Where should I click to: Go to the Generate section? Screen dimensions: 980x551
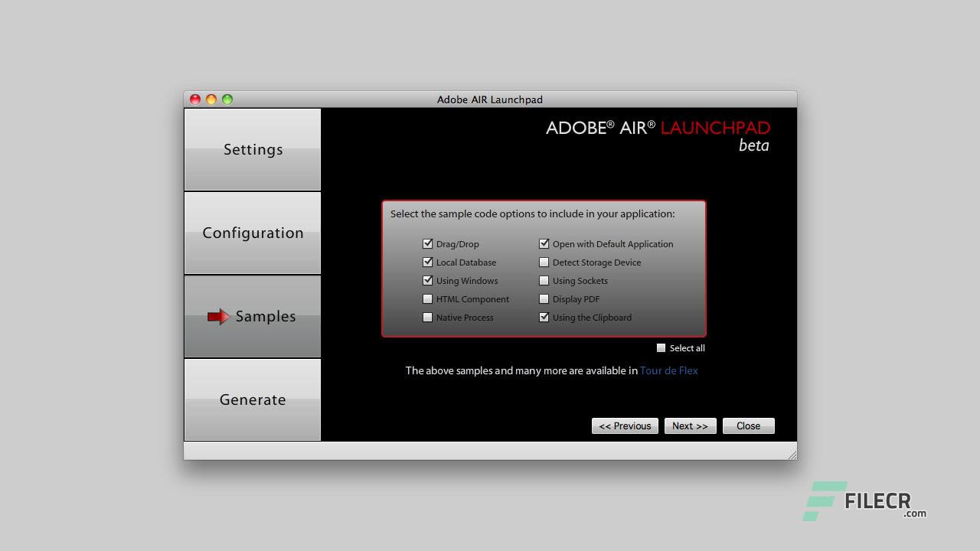coord(253,399)
